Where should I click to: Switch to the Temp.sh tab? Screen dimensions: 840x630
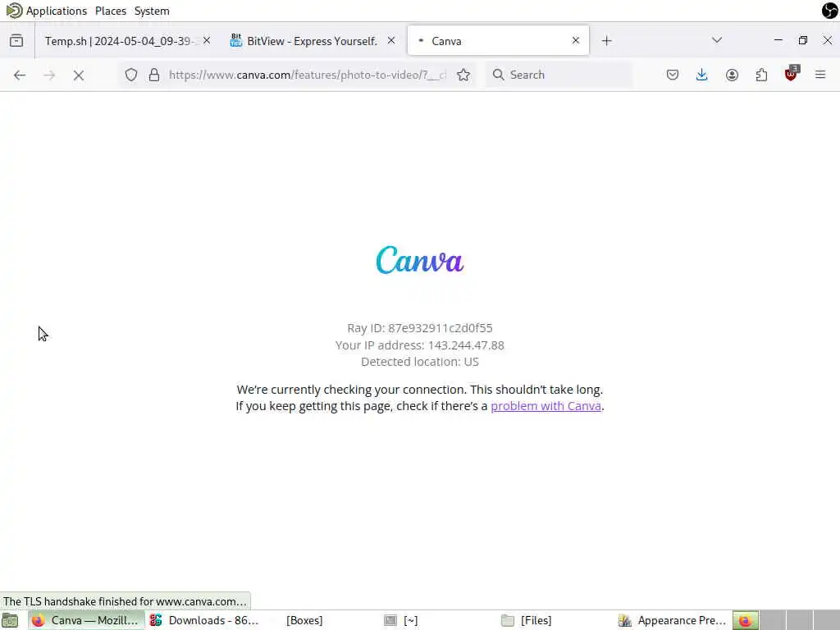pyautogui.click(x=127, y=41)
